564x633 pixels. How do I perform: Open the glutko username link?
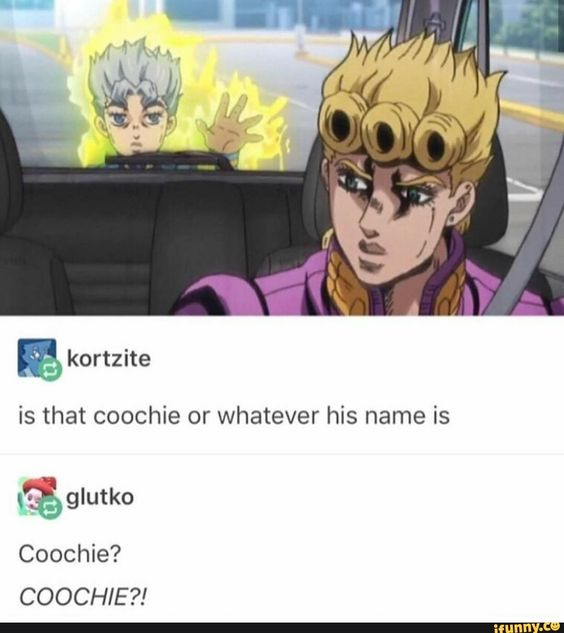(100, 497)
